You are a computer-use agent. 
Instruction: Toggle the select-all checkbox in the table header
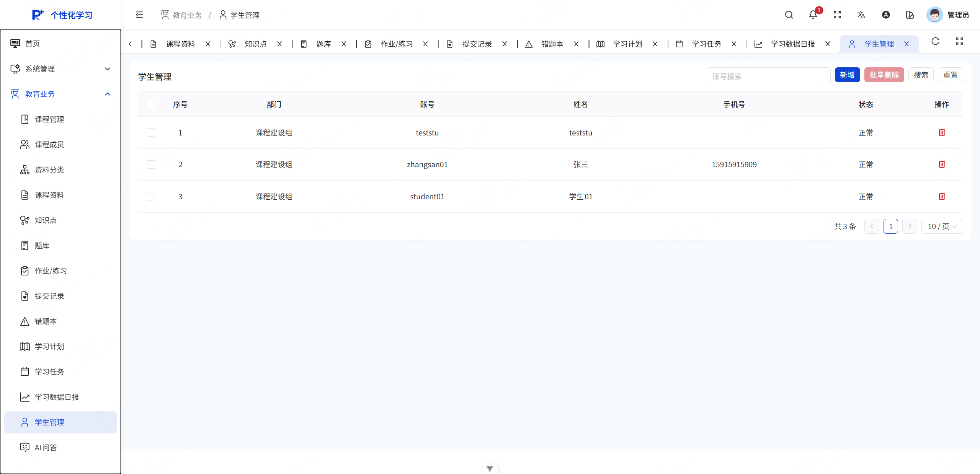click(x=151, y=104)
